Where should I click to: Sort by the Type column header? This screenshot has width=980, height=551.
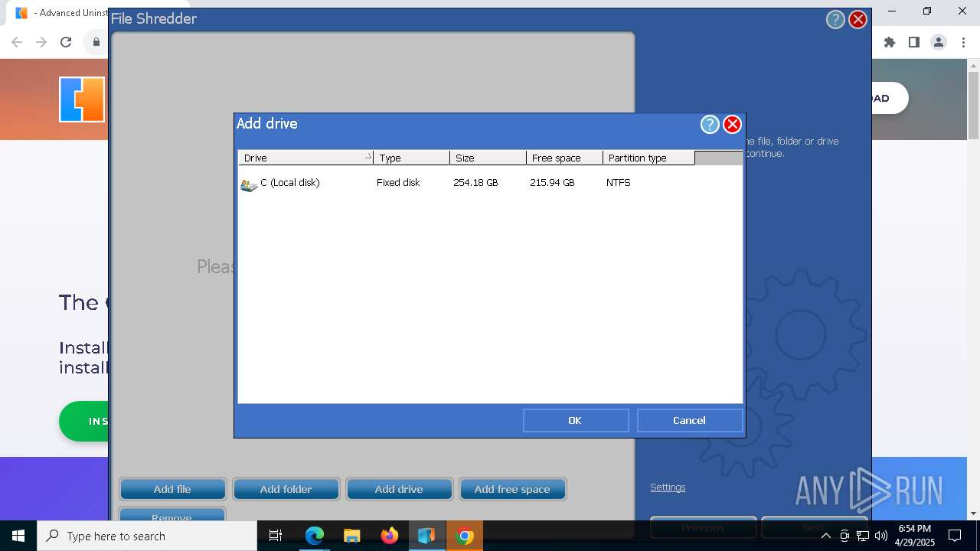pos(412,158)
